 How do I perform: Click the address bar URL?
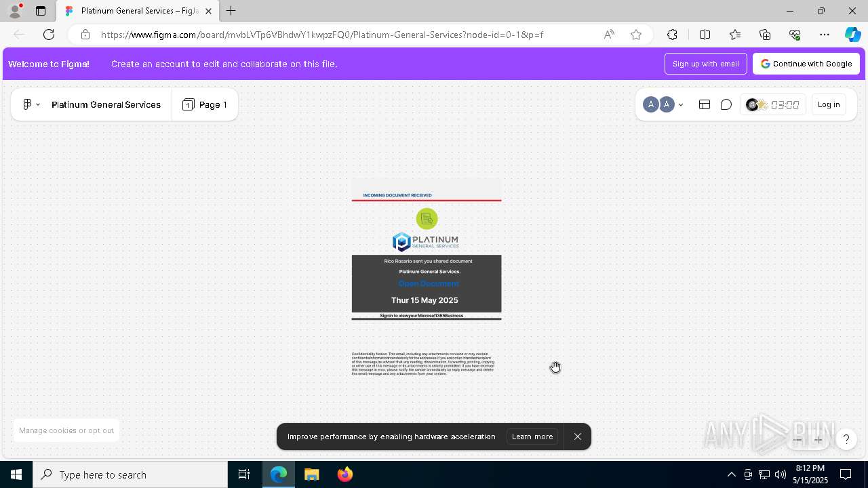point(322,35)
